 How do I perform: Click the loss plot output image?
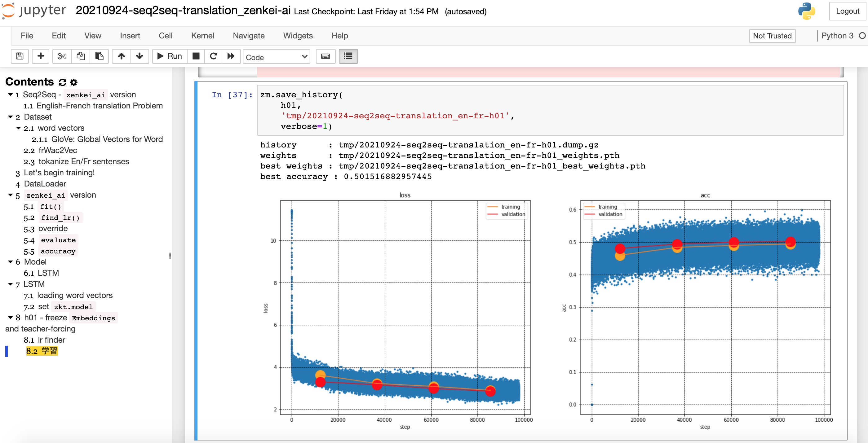(398, 311)
